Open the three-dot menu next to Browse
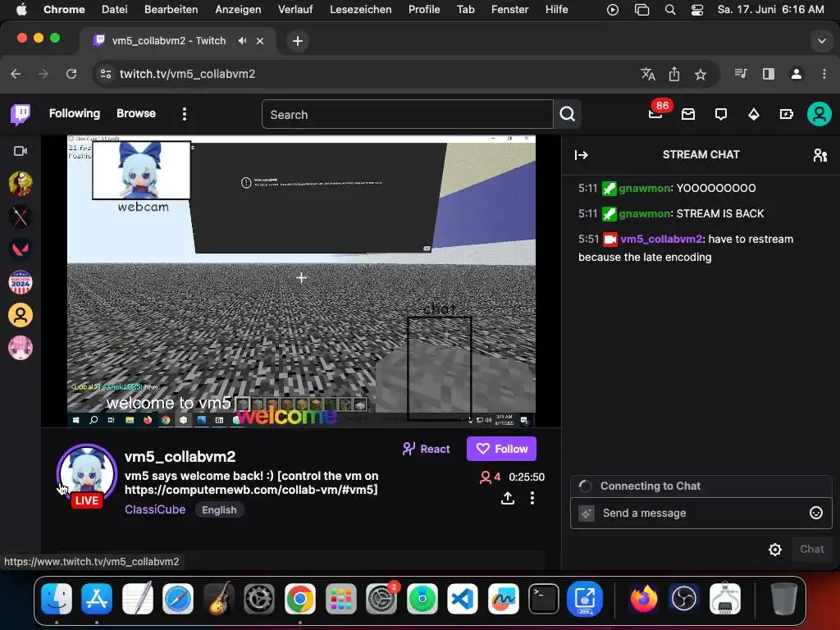840x630 pixels. (185, 114)
